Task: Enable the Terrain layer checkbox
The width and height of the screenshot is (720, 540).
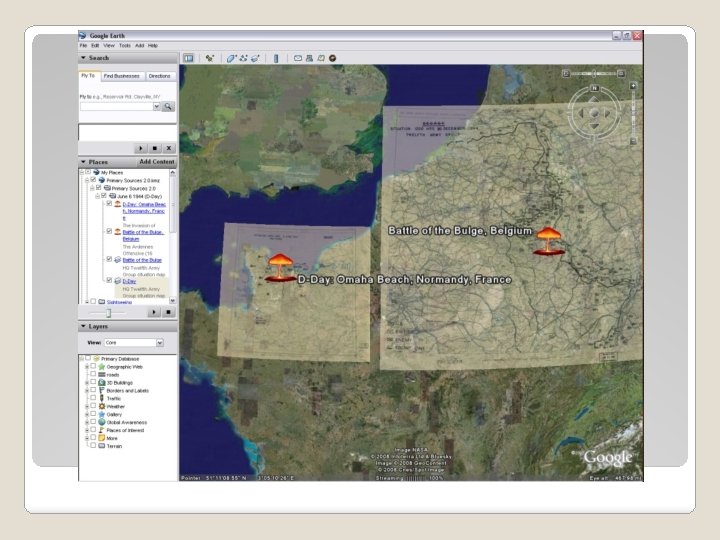Action: pos(93,445)
